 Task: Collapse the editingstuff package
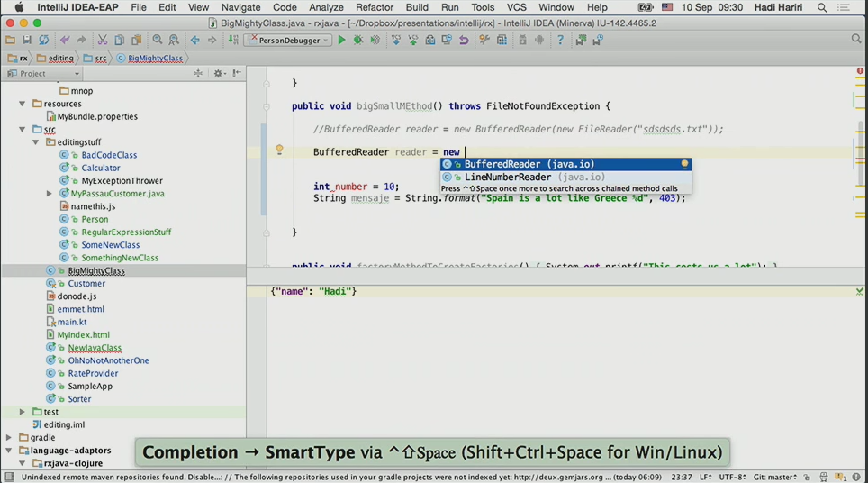(x=36, y=141)
